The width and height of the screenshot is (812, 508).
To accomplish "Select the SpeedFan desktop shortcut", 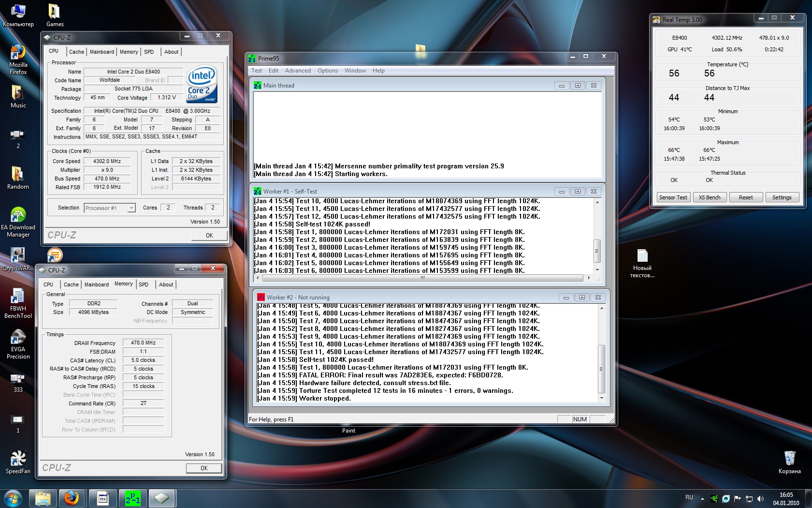I will click(x=18, y=462).
